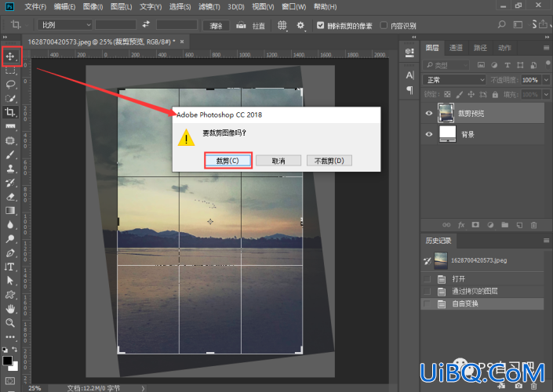The image size is (553, 392).
Task: Select the Blur tool
Action: [x=10, y=224]
